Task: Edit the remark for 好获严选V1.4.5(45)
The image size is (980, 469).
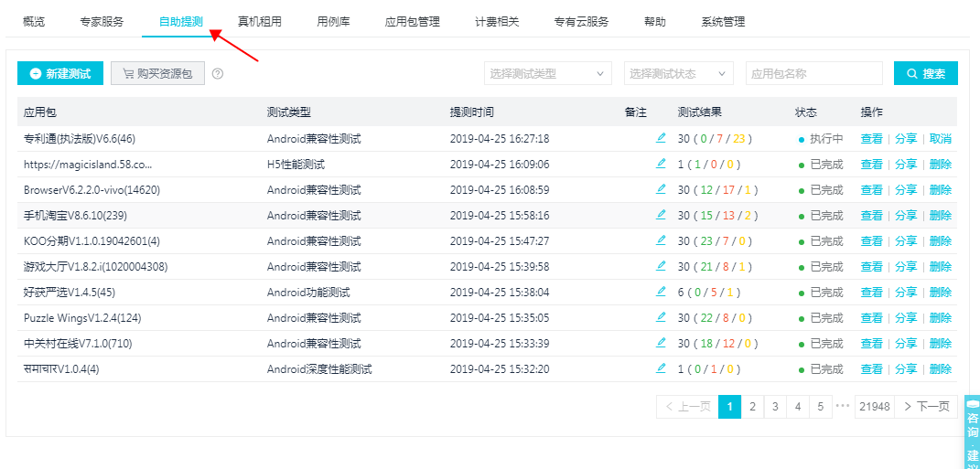Action: 661,293
